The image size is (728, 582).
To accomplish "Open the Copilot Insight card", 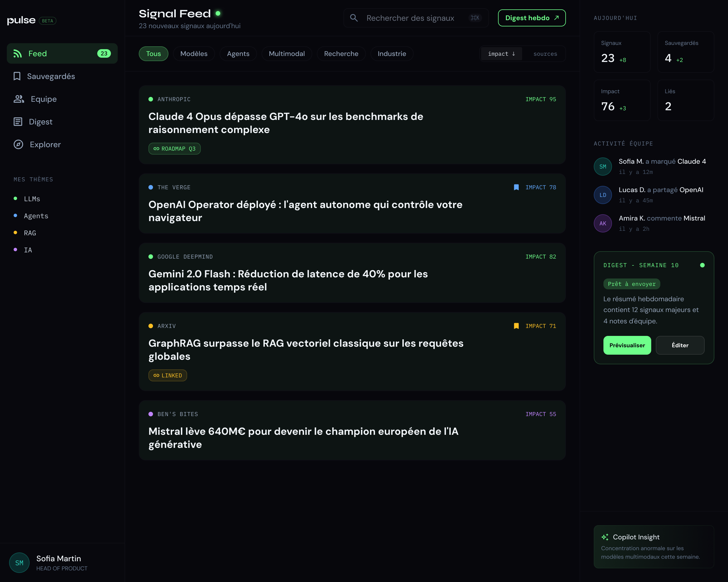I will (x=654, y=546).
